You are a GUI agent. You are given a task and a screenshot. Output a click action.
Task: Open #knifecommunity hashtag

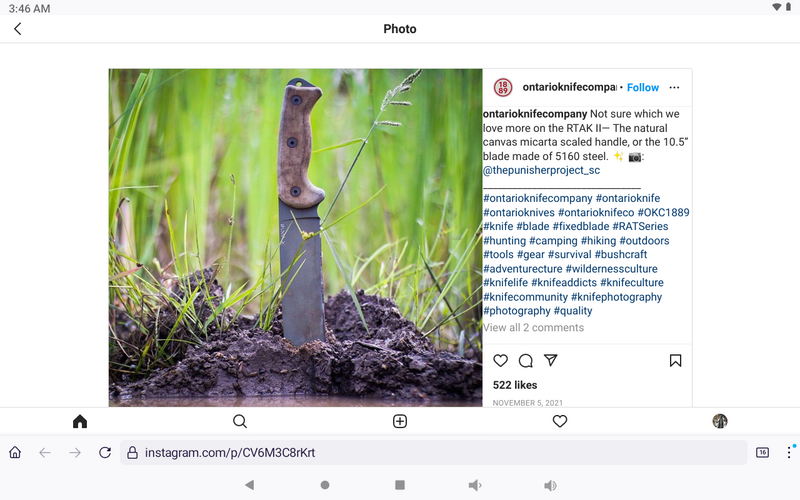tap(525, 297)
